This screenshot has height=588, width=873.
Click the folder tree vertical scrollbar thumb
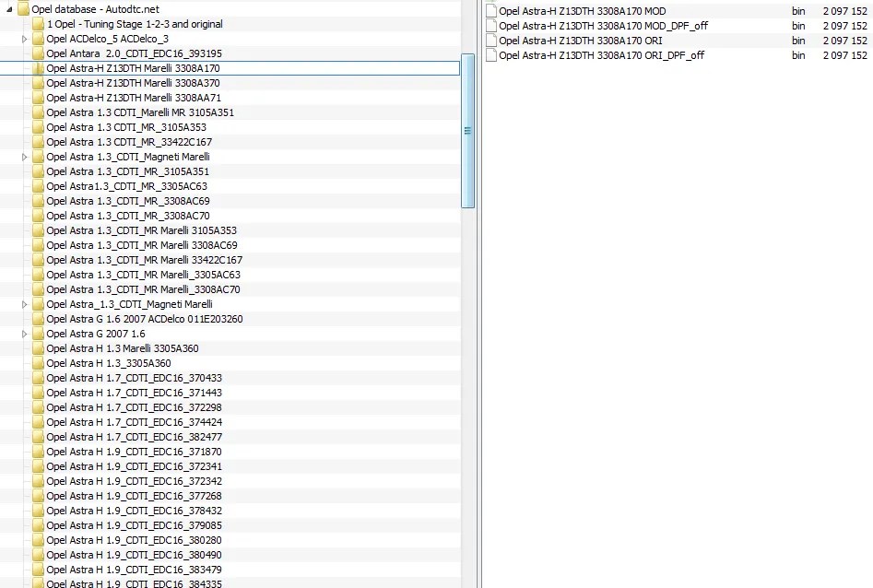tap(467, 131)
